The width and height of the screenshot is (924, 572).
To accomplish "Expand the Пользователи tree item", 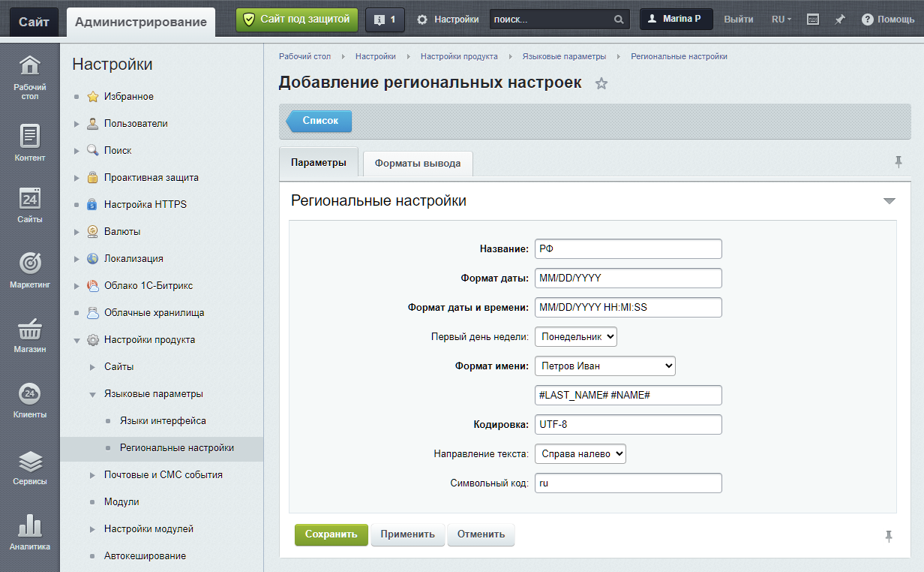I will coord(76,124).
